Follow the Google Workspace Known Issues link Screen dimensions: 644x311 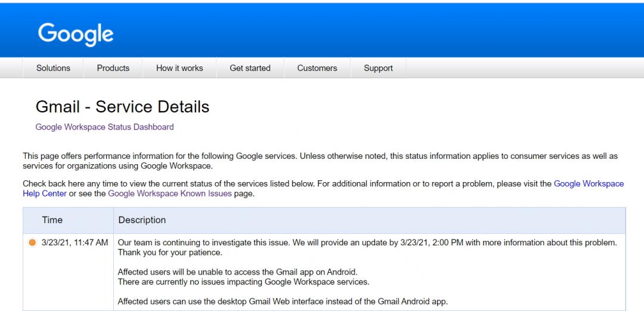(170, 194)
